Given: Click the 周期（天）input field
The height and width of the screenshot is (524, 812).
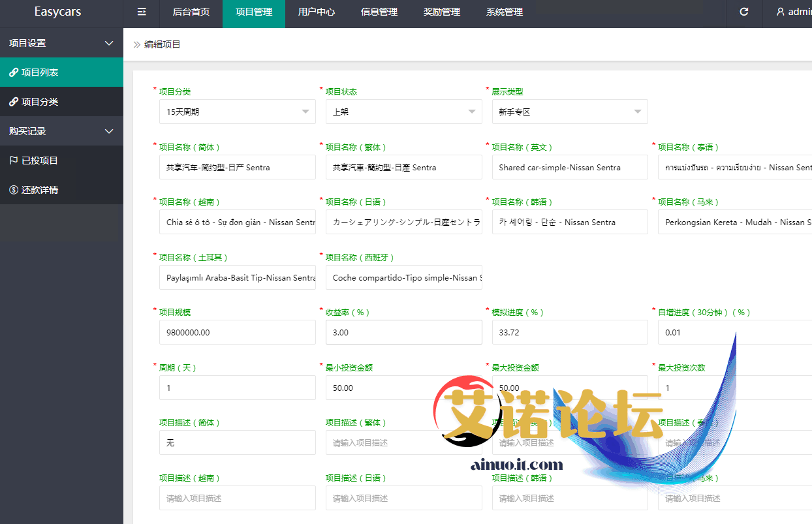Looking at the screenshot, I should (238, 388).
